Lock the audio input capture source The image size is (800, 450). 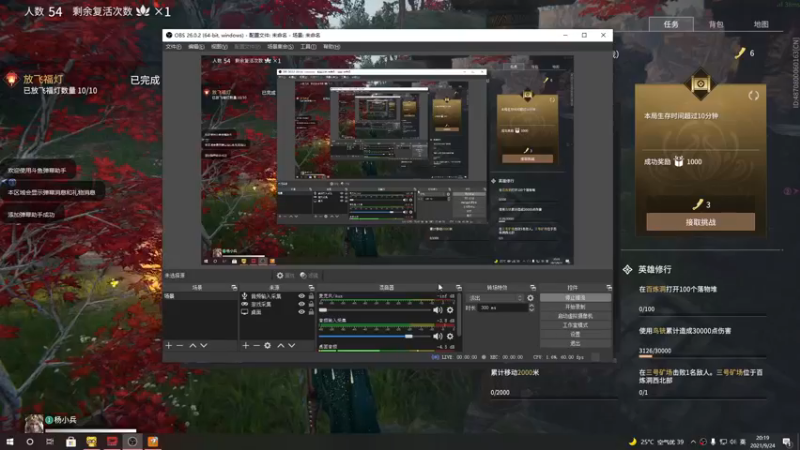(x=311, y=296)
